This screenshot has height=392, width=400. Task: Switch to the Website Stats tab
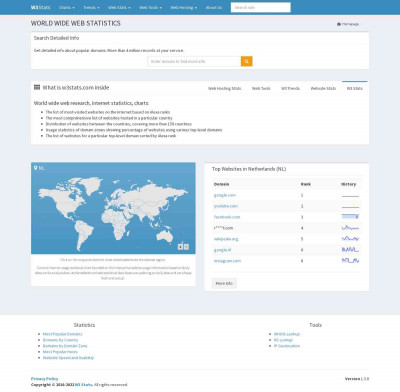(323, 88)
